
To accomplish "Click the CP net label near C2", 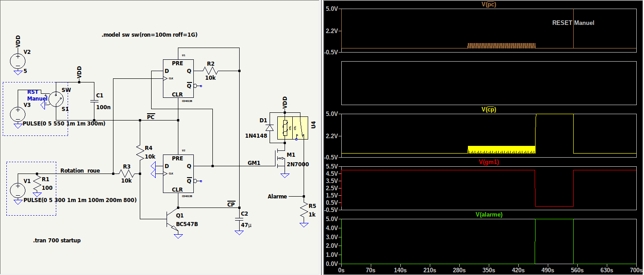I will pos(231,204).
